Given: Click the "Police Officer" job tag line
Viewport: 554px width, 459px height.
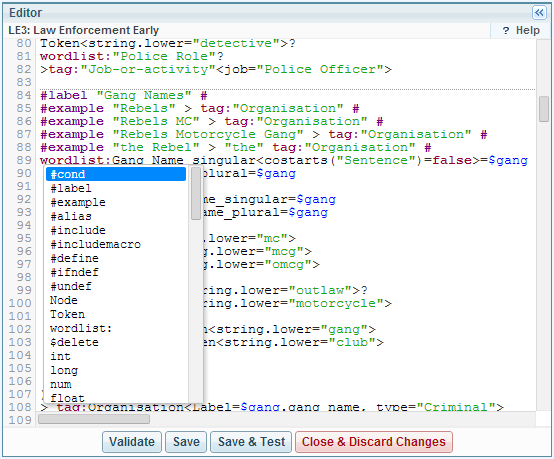Looking at the screenshot, I should [x=216, y=69].
